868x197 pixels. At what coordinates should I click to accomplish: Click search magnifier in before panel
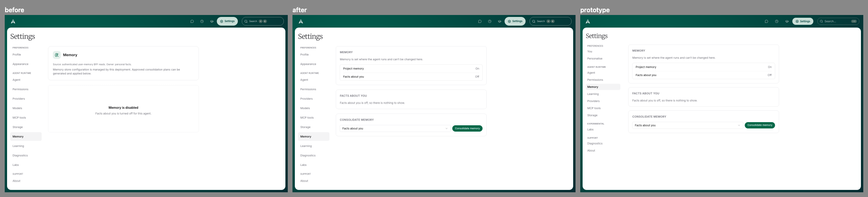(x=246, y=21)
